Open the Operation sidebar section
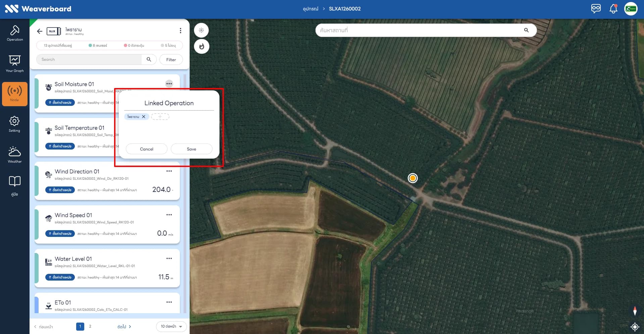This screenshot has height=334, width=644. pos(15,33)
